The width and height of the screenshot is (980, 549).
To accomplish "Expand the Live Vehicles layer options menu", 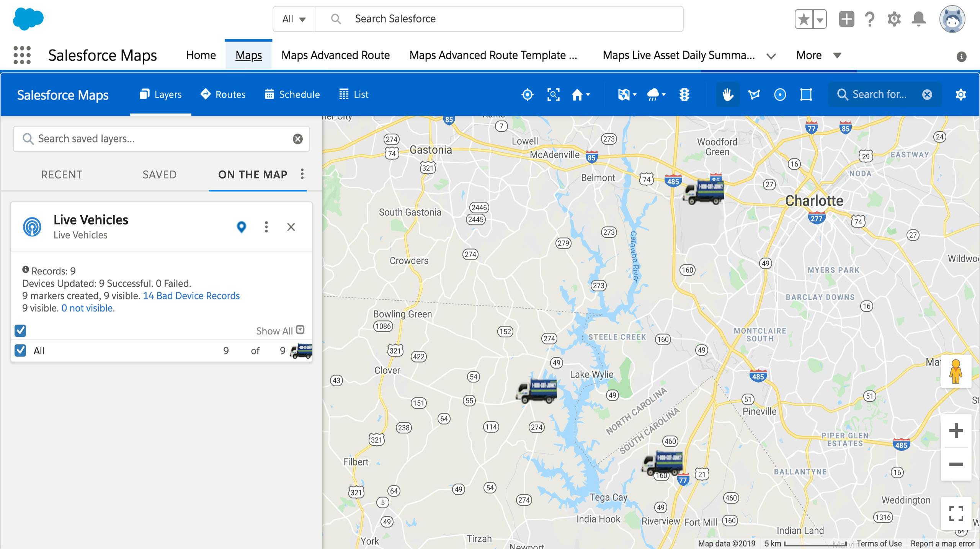I will [266, 226].
